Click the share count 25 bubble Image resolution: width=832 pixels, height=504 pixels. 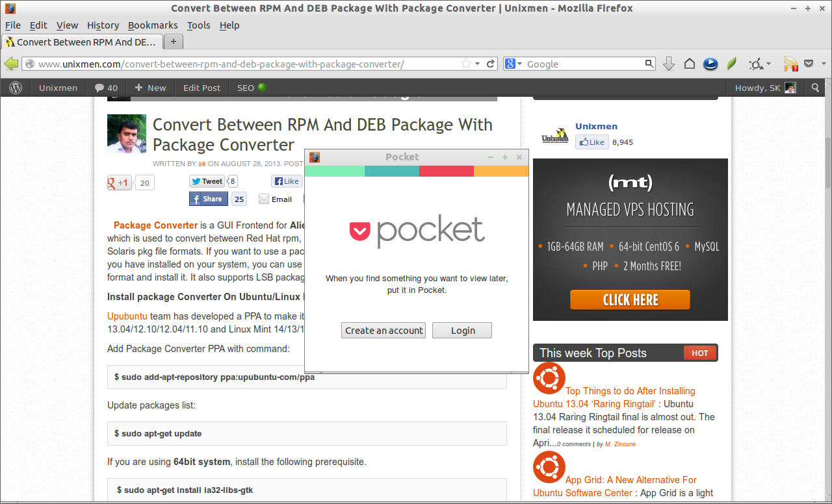[x=239, y=199]
